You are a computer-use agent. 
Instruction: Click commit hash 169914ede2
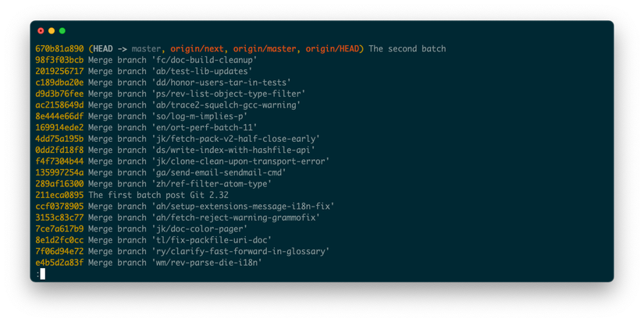(59, 128)
